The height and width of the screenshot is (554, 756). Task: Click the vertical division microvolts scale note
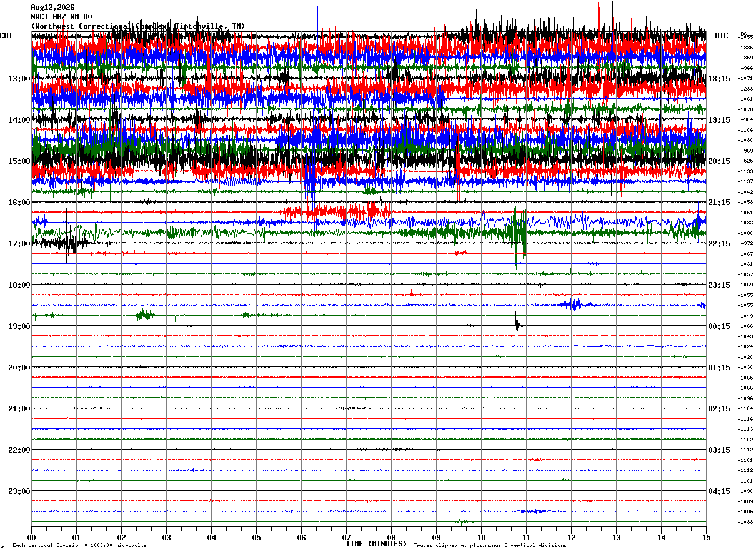pyautogui.click(x=80, y=545)
